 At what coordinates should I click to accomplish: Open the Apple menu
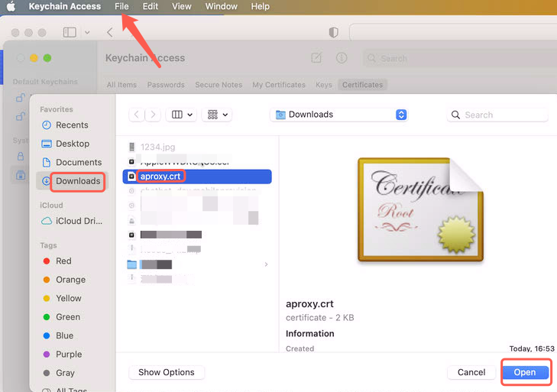(x=11, y=6)
